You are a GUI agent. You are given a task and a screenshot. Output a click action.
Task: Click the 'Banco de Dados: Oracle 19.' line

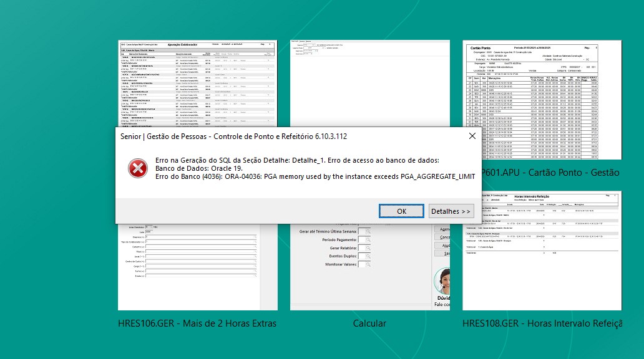point(199,168)
